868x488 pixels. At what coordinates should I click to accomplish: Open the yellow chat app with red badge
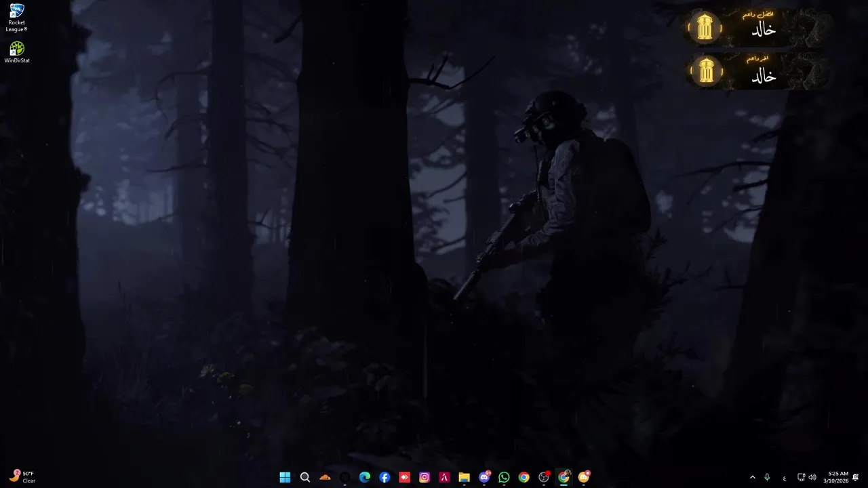584,477
